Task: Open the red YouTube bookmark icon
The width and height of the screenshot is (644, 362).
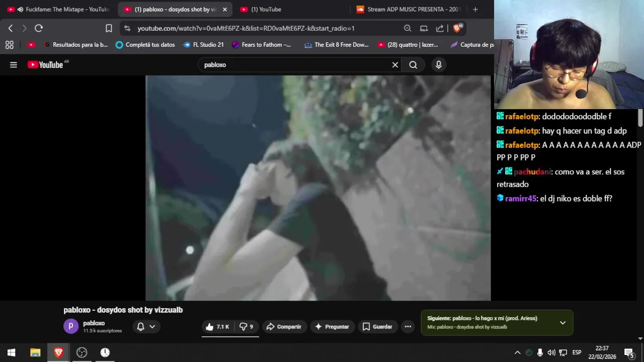Action: pos(31,45)
